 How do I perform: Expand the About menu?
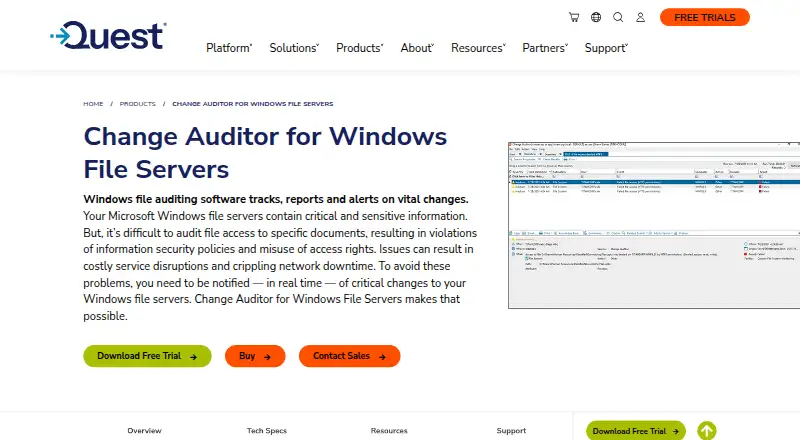pos(417,48)
